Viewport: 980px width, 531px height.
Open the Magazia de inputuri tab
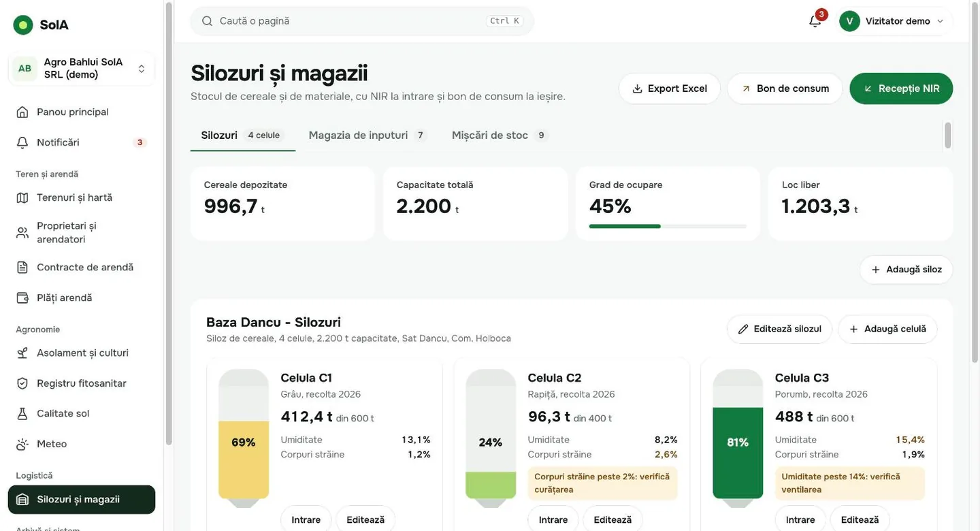367,135
